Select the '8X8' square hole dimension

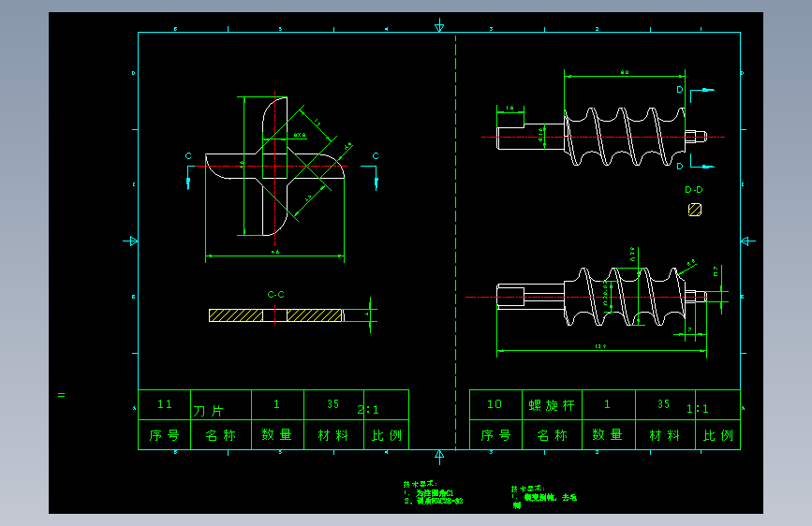tap(300, 135)
